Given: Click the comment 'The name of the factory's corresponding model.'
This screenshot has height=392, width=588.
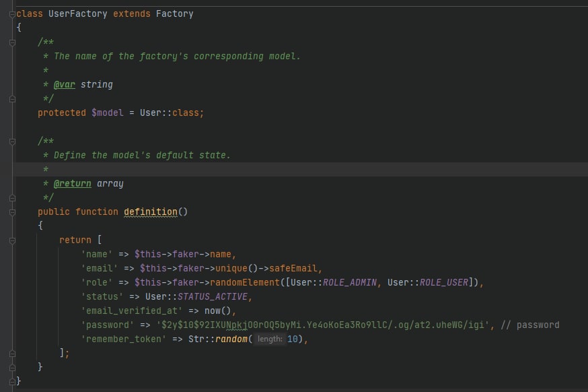Looking at the screenshot, I should coord(177,57).
